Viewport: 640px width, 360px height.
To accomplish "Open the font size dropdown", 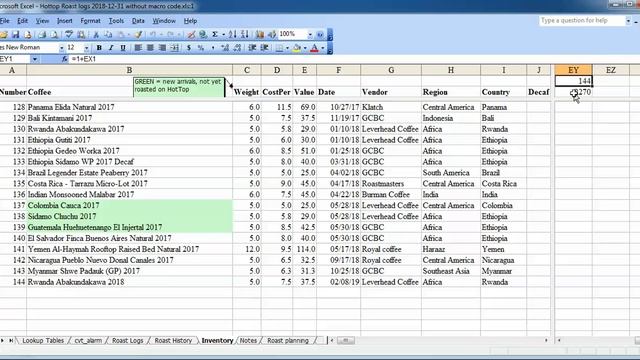I will [87, 48].
